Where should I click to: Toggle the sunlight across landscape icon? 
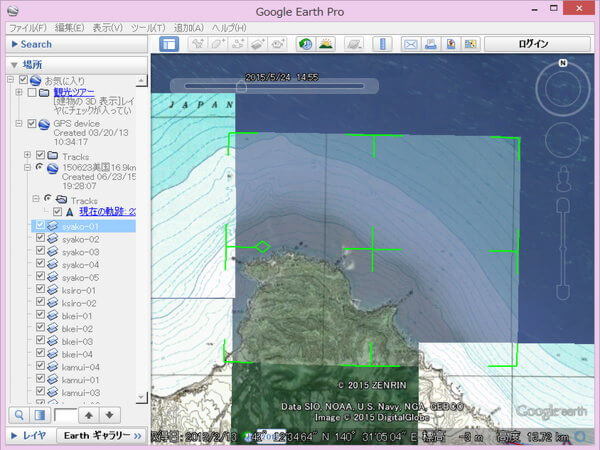point(326,44)
